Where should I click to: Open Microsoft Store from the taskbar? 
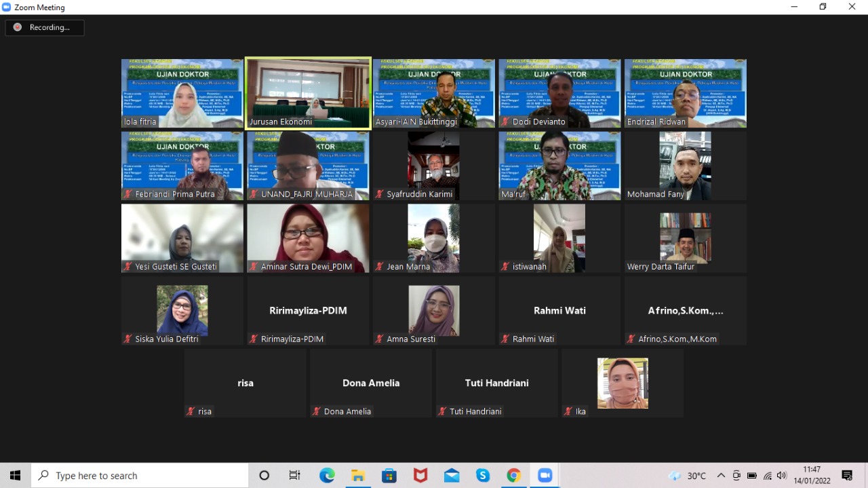(389, 476)
